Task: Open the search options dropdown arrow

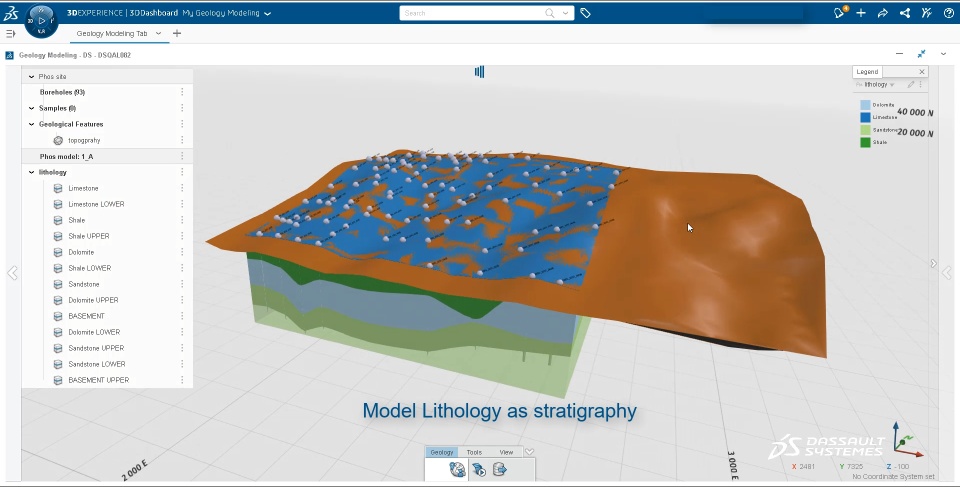Action: 565,13
